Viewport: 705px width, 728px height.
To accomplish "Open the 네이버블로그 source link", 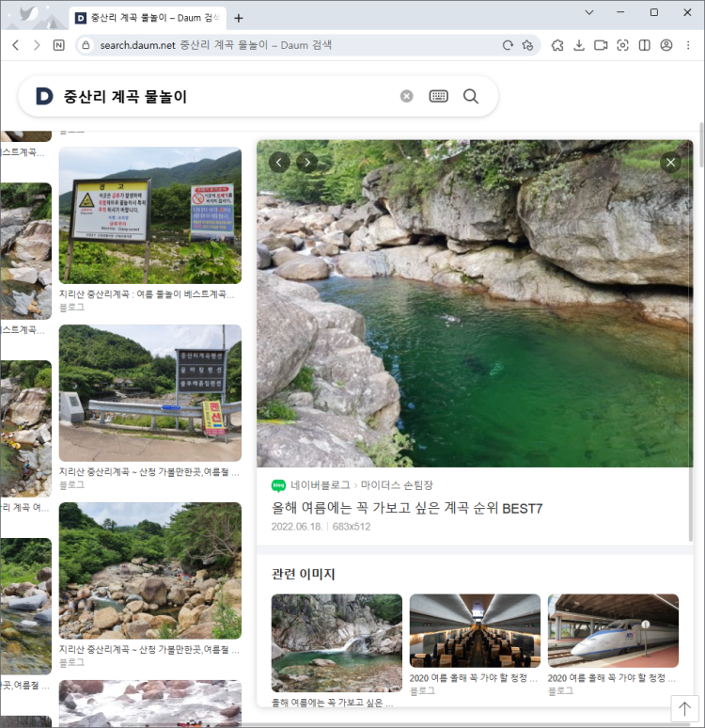I will (321, 485).
